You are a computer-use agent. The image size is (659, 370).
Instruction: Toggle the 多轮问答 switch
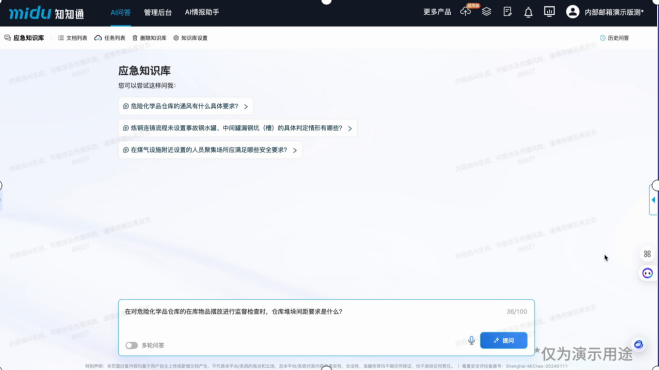click(x=132, y=345)
